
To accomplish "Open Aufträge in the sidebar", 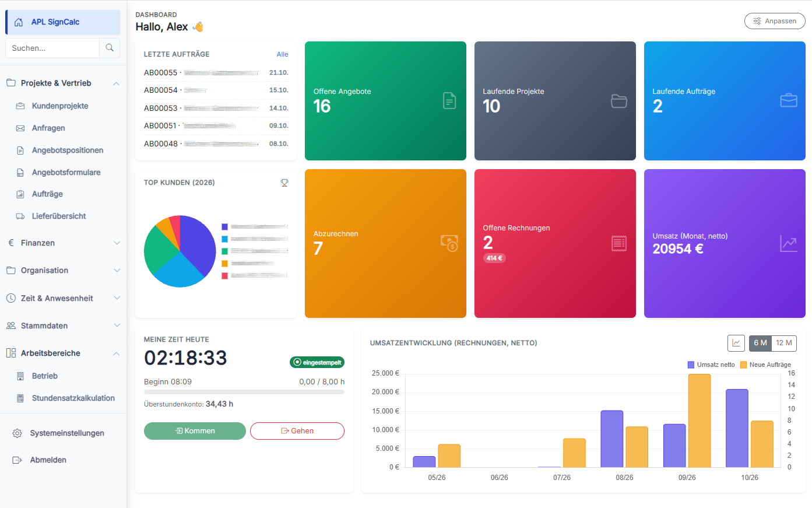I will [47, 194].
